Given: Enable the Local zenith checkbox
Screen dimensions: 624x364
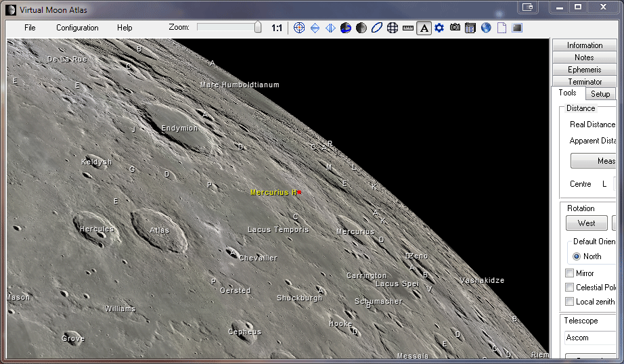Looking at the screenshot, I should pyautogui.click(x=570, y=302).
